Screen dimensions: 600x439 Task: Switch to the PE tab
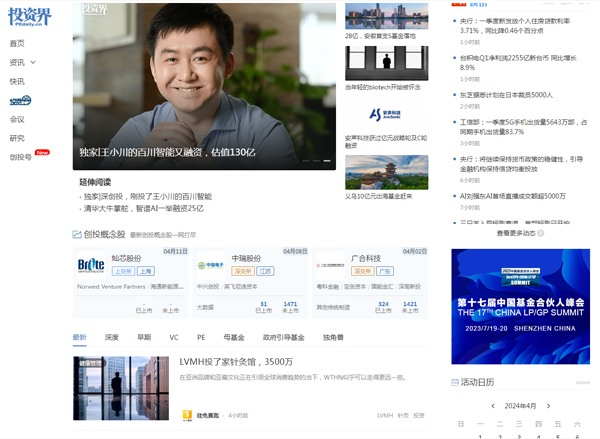201,337
